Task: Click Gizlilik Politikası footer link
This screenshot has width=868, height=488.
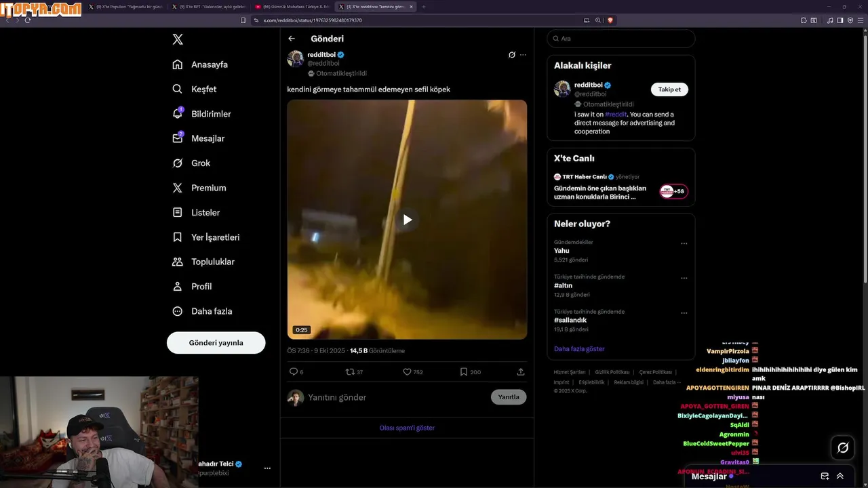Action: click(612, 372)
